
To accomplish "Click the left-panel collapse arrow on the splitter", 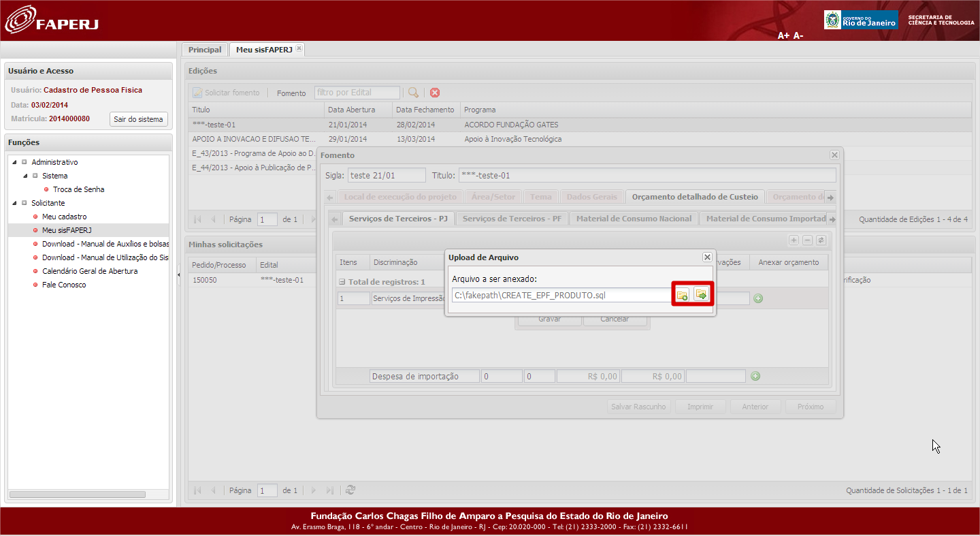I will pyautogui.click(x=178, y=274).
